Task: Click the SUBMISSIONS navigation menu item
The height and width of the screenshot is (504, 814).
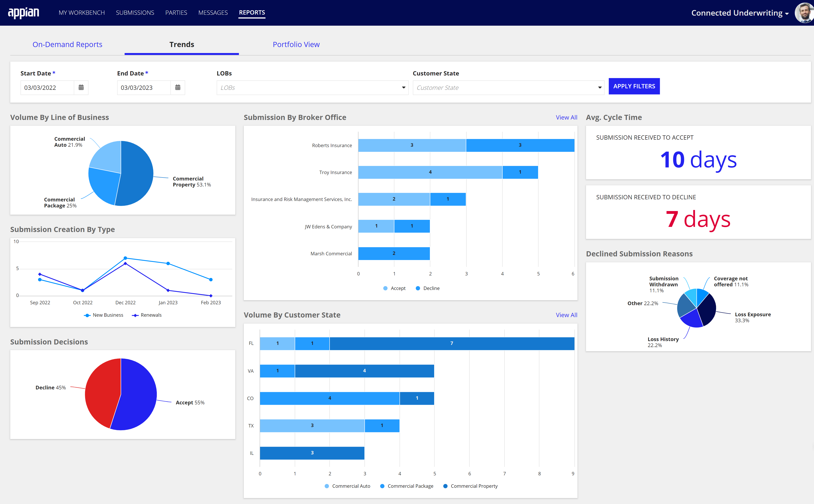Action: click(134, 12)
